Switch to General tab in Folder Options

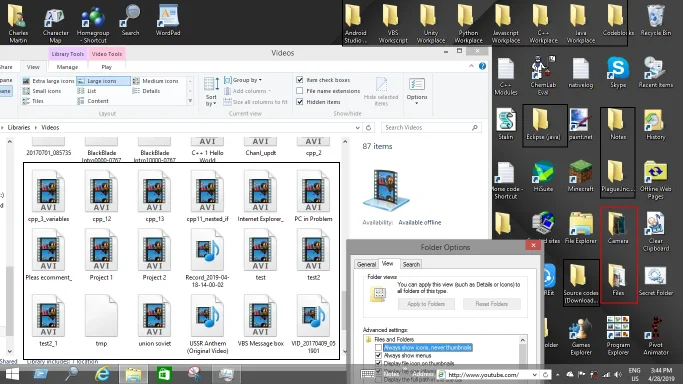(366, 264)
